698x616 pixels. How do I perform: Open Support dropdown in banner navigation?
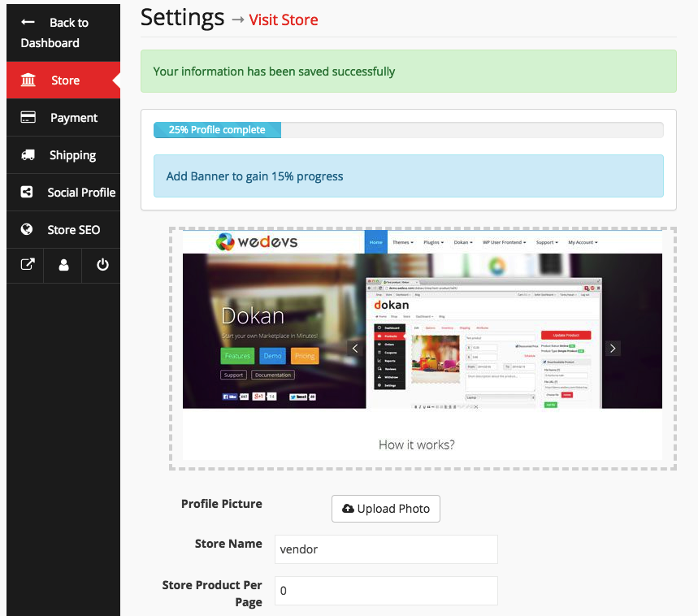click(x=547, y=242)
